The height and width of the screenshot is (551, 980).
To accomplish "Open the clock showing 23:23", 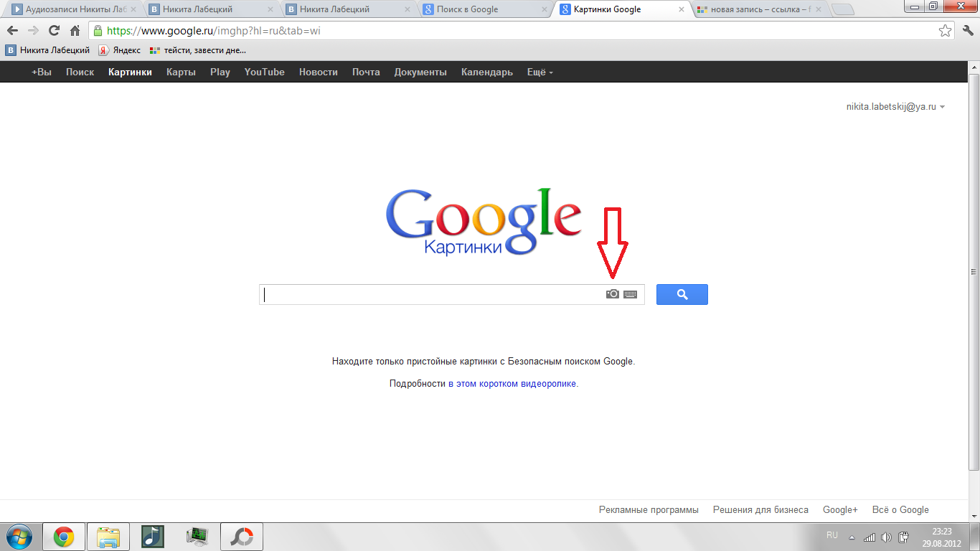I will click(x=941, y=537).
